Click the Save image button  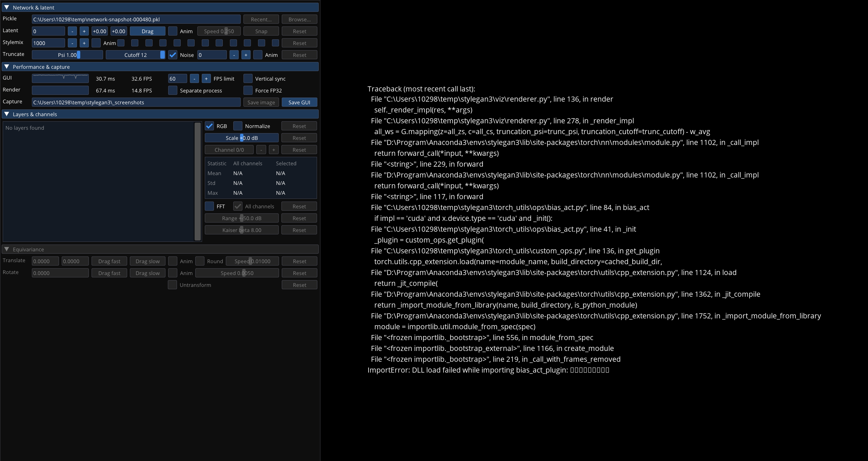[x=261, y=102]
